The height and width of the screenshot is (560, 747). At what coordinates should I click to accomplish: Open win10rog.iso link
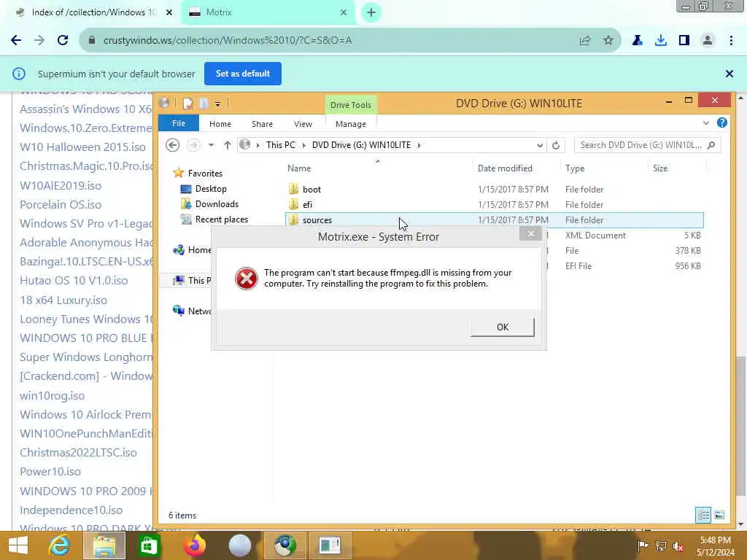click(x=52, y=396)
